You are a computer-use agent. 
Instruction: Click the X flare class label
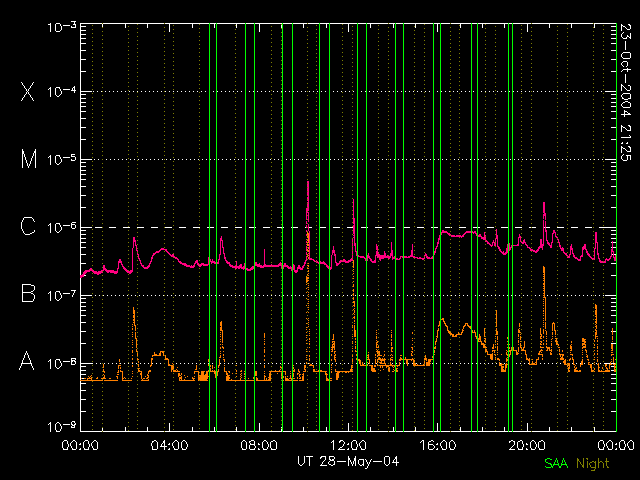coord(27,91)
